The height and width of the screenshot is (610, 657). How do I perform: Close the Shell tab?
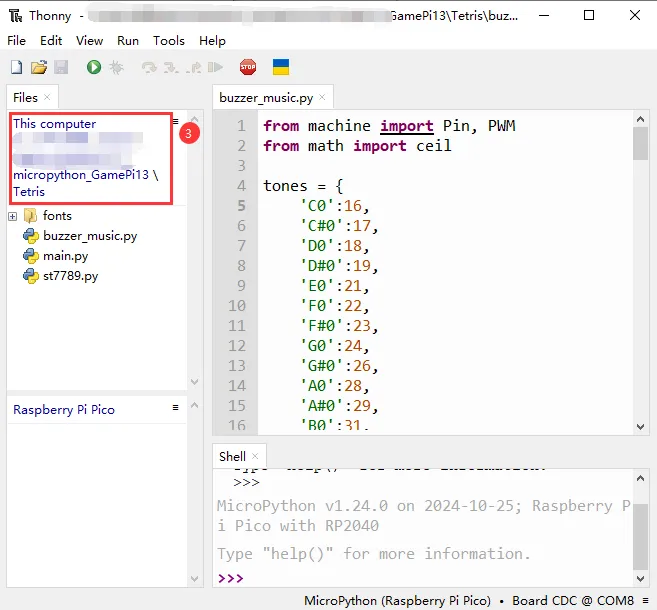click(x=255, y=456)
